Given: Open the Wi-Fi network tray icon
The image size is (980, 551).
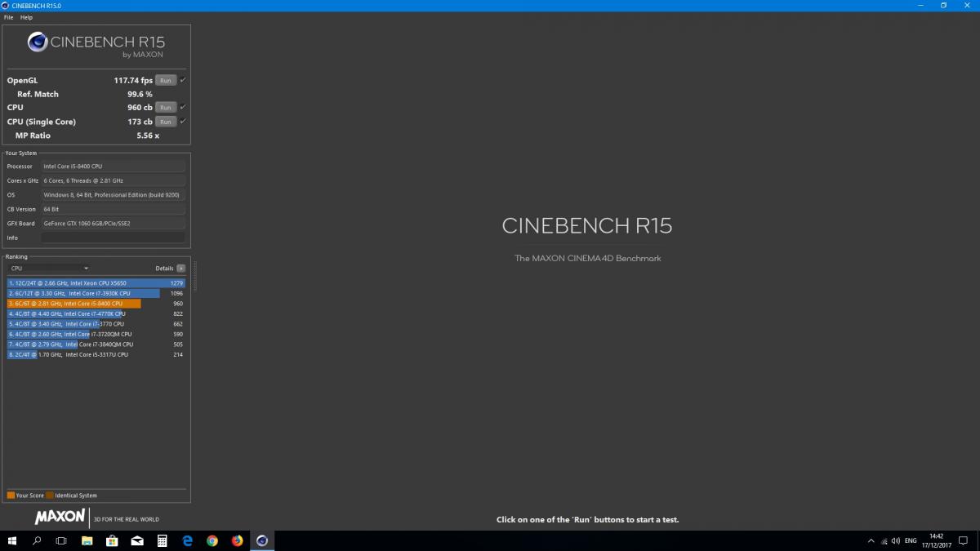Looking at the screenshot, I should [x=884, y=540].
